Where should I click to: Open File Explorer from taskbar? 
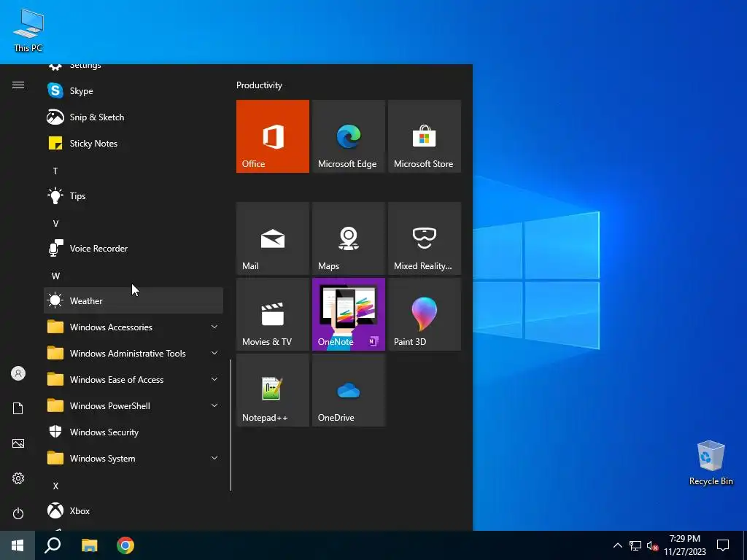pyautogui.click(x=89, y=545)
